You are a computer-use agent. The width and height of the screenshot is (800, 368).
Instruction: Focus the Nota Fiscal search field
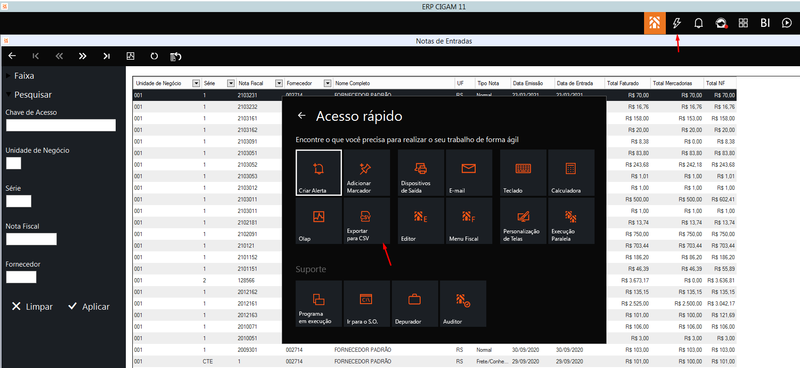31,239
